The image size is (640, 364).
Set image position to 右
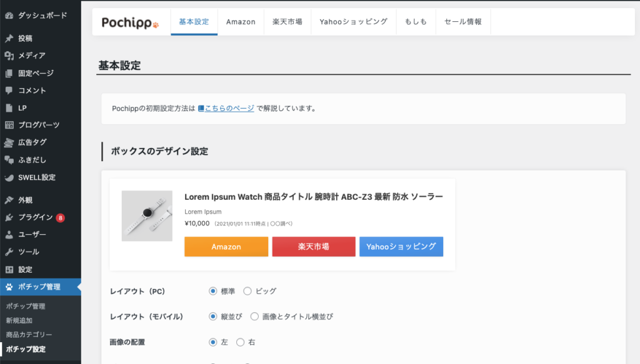click(241, 342)
